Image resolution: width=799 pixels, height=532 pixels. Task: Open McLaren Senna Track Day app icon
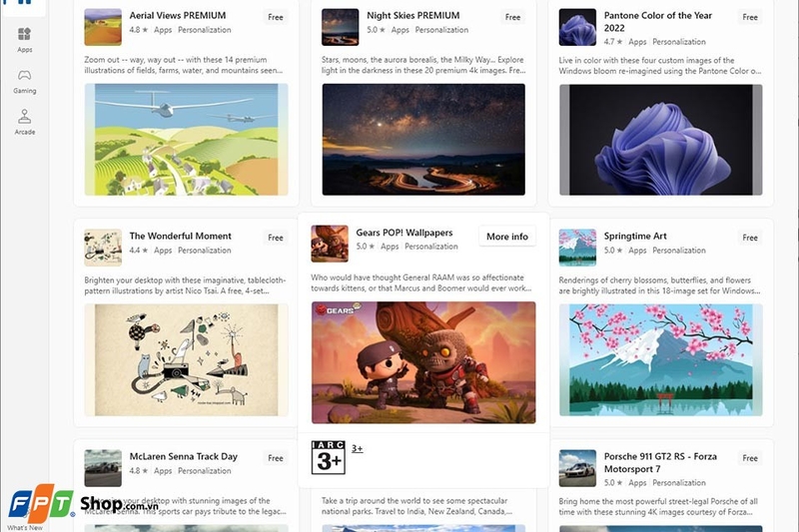point(103,468)
